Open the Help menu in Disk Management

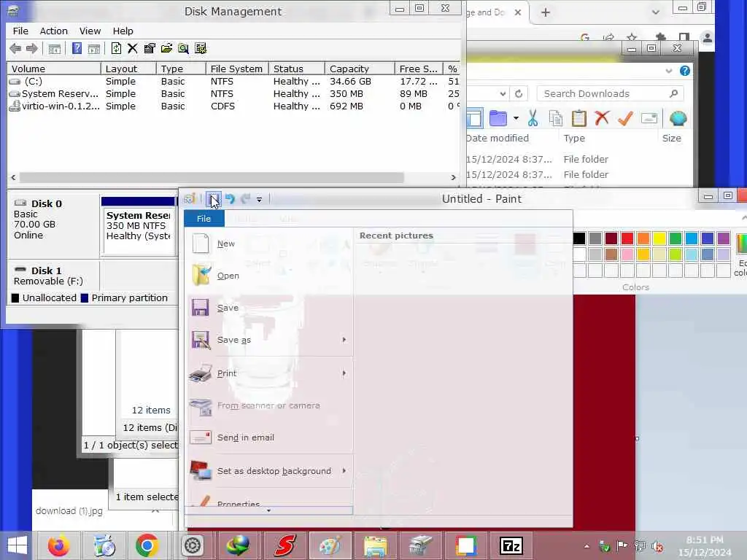pos(123,31)
